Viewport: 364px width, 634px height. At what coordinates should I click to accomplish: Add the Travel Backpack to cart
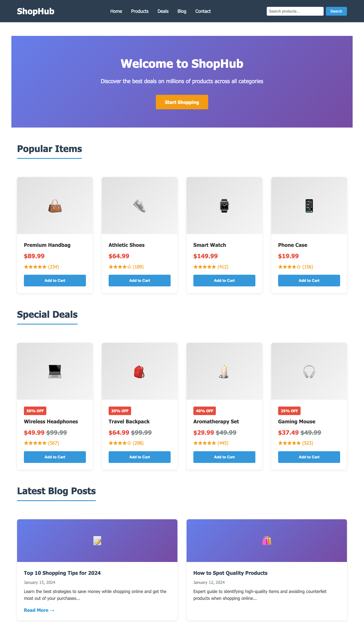click(139, 457)
